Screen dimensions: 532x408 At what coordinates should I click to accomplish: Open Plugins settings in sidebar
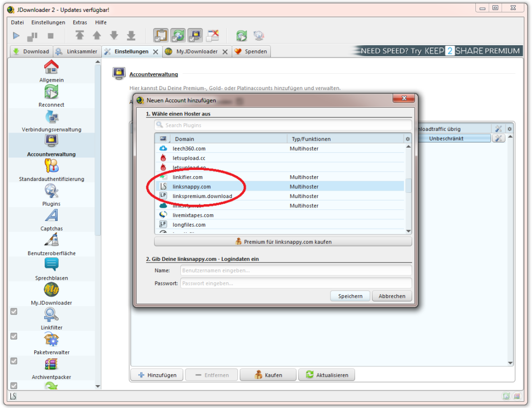point(51,195)
